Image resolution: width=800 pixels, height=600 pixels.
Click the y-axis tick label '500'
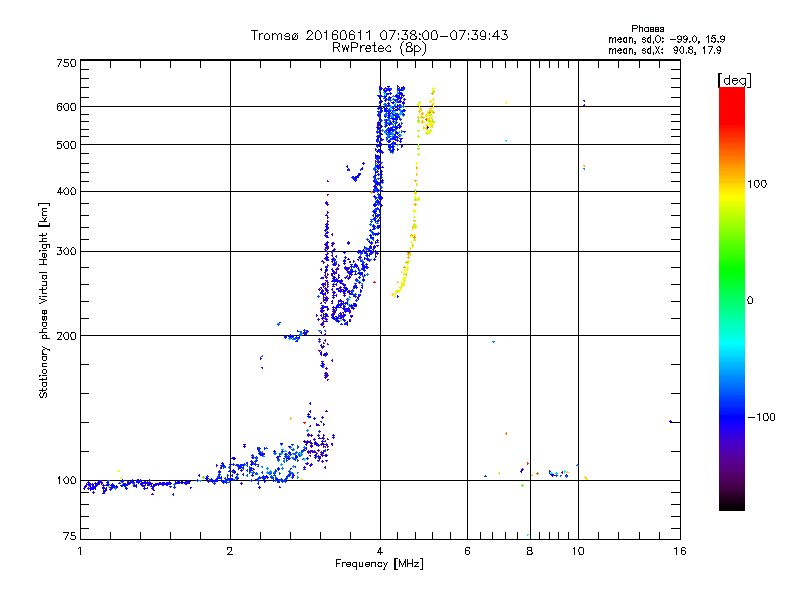click(67, 145)
